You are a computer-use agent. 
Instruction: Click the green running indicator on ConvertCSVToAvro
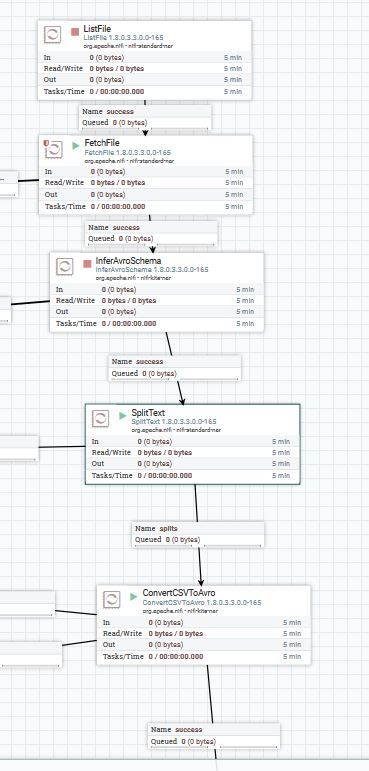134,596
